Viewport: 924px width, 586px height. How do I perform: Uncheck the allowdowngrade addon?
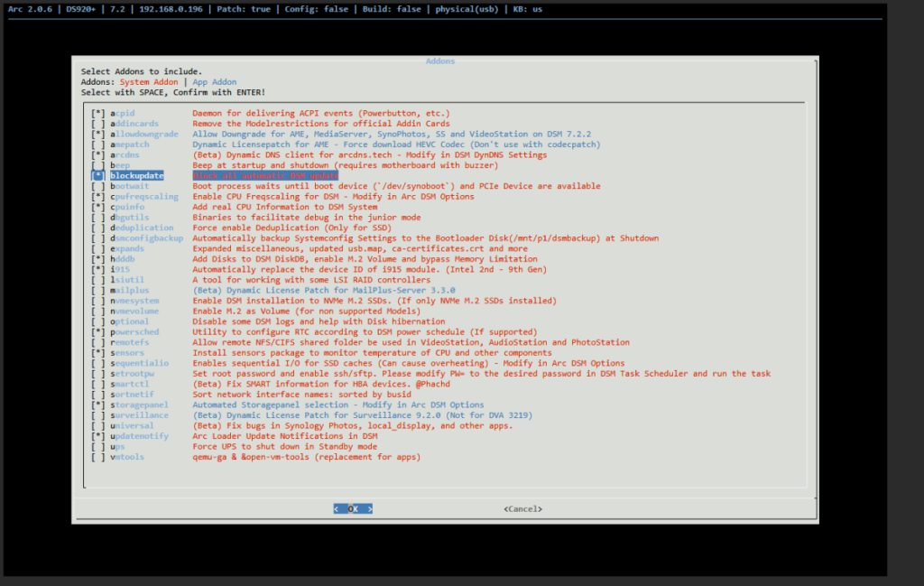click(97, 135)
